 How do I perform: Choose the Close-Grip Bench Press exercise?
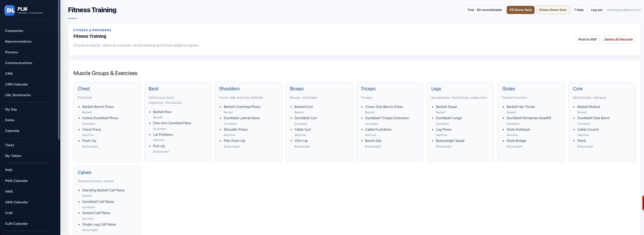[384, 107]
